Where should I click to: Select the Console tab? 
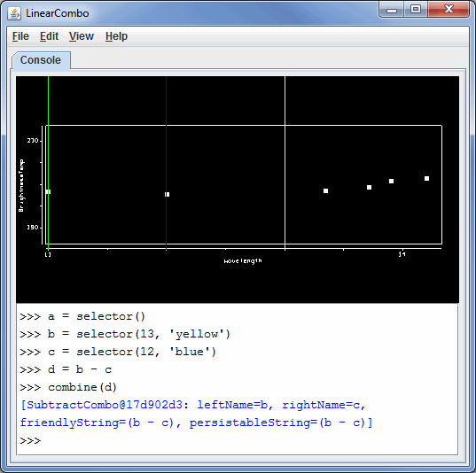41,60
